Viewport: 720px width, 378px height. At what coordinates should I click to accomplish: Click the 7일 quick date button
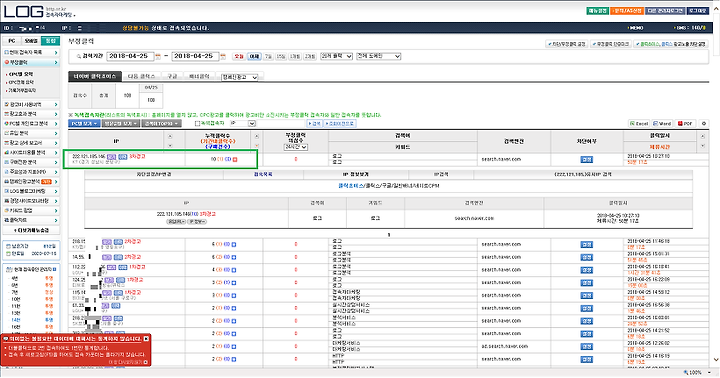pyautogui.click(x=268, y=56)
